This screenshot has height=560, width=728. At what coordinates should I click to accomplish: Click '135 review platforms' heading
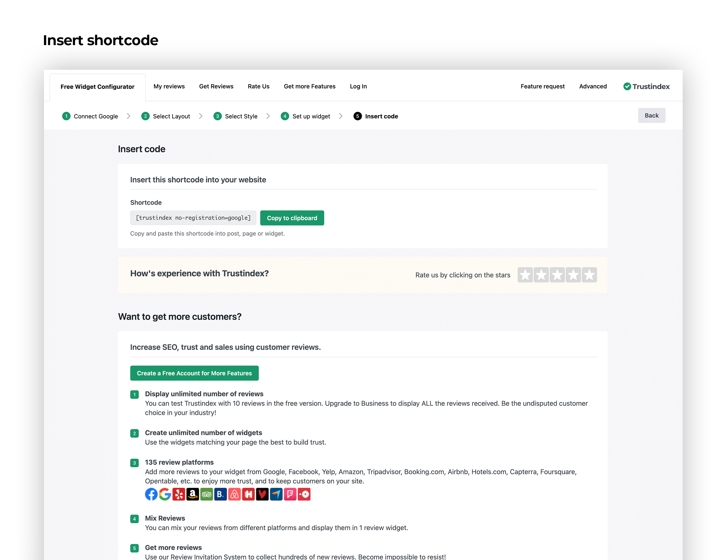tap(179, 462)
